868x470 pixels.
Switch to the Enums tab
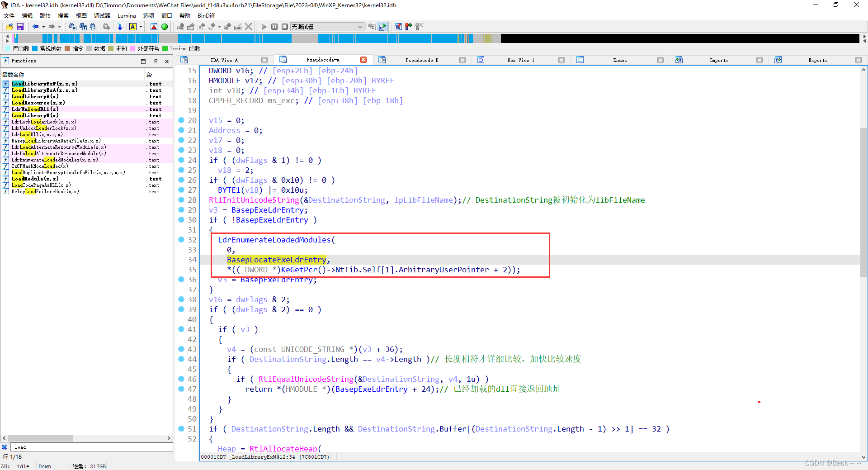coord(620,60)
